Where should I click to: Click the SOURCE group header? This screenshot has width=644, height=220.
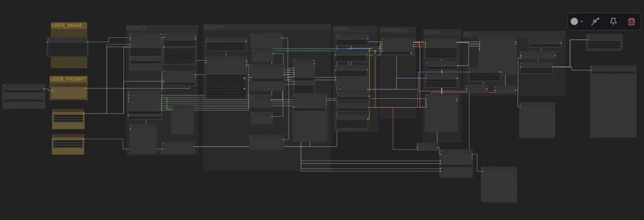coord(137,28)
